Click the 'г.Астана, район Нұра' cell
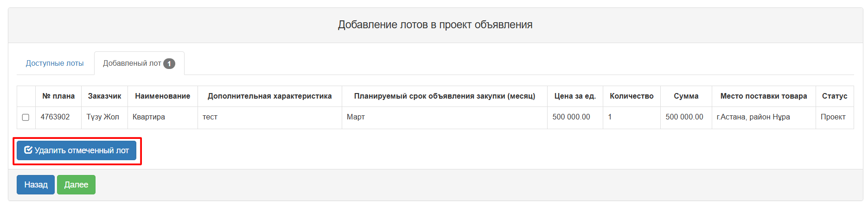Screen dimensions: 868x206 pos(753,117)
